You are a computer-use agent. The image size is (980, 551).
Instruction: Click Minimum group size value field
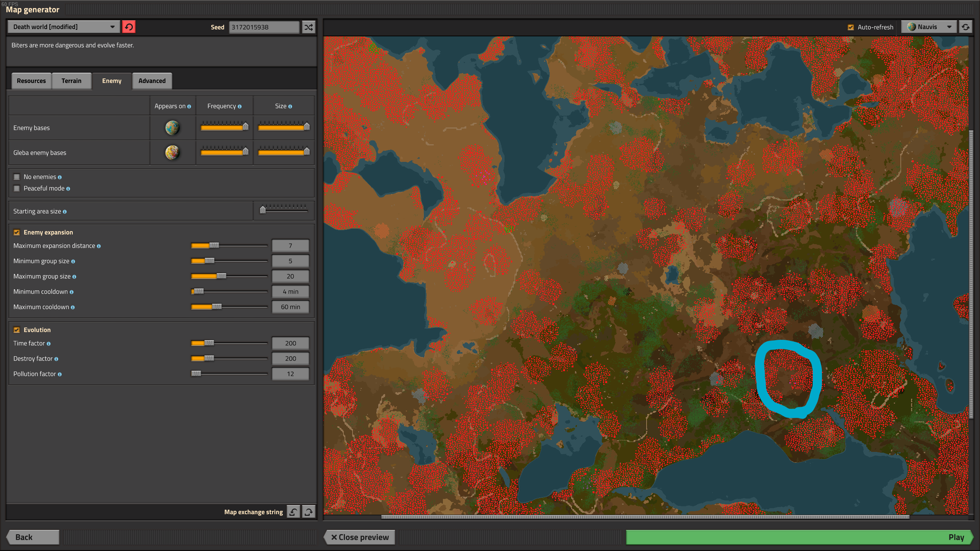(x=291, y=261)
